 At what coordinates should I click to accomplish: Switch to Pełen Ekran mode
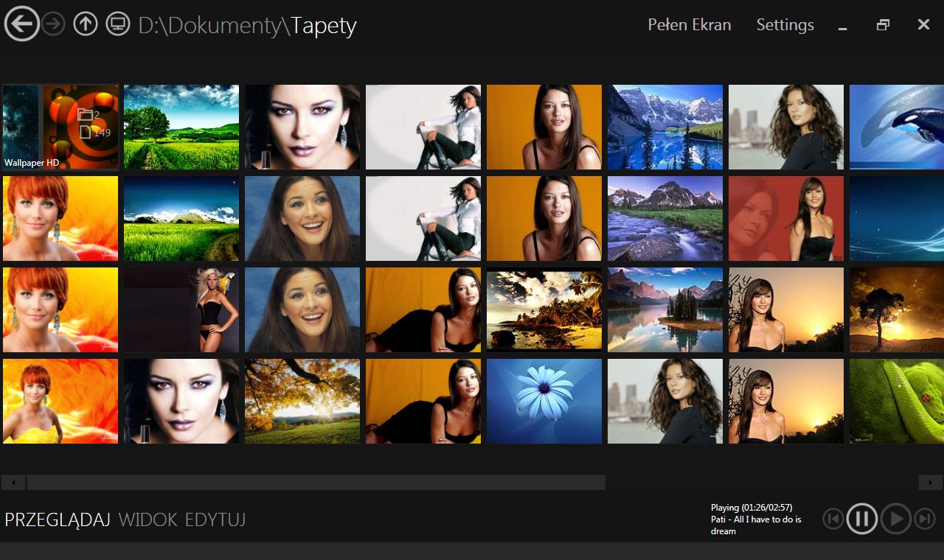tap(690, 24)
